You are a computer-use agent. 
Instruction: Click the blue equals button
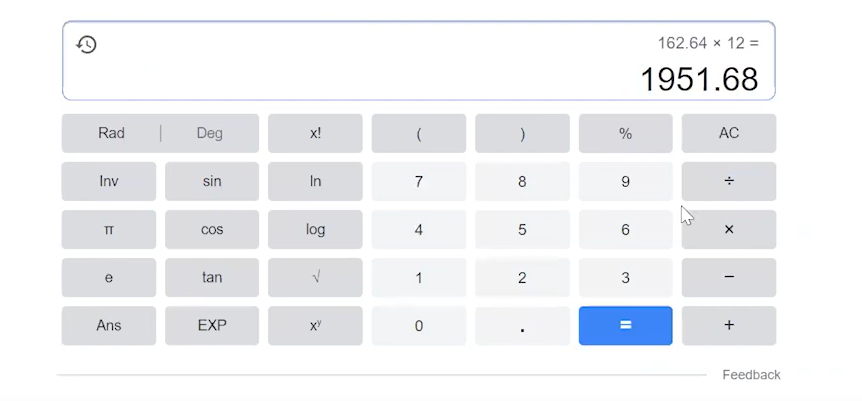tap(626, 326)
